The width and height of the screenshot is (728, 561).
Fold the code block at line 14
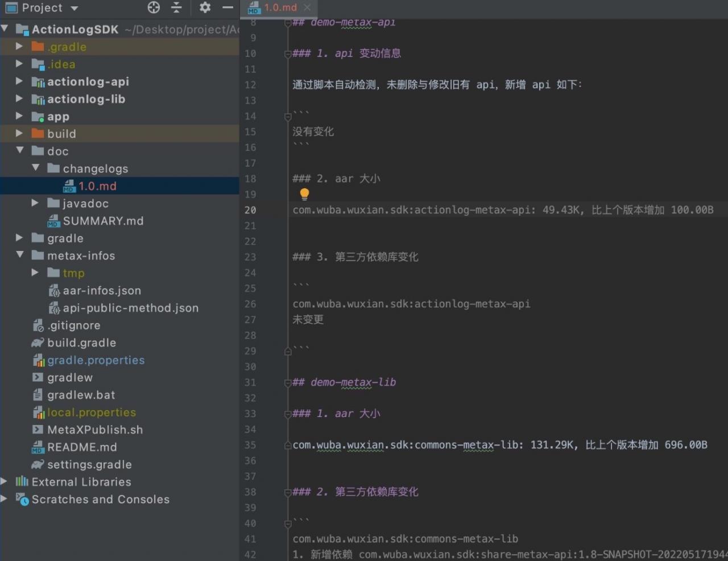coord(288,117)
